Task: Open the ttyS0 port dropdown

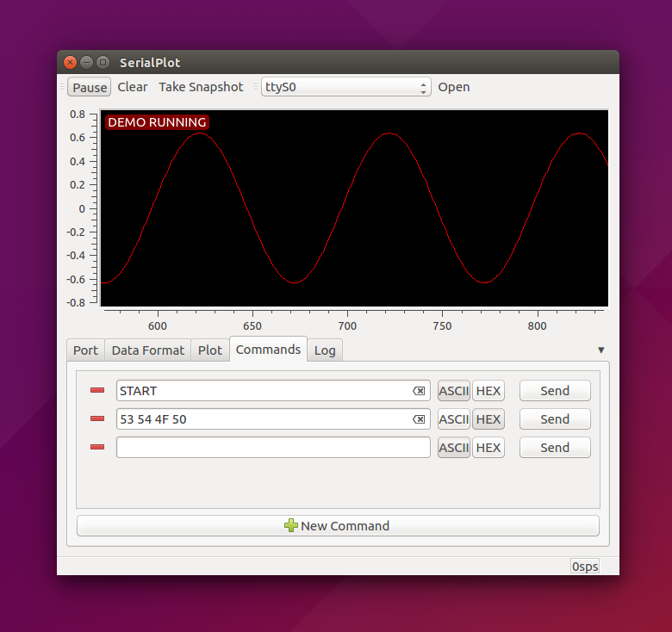Action: [345, 87]
